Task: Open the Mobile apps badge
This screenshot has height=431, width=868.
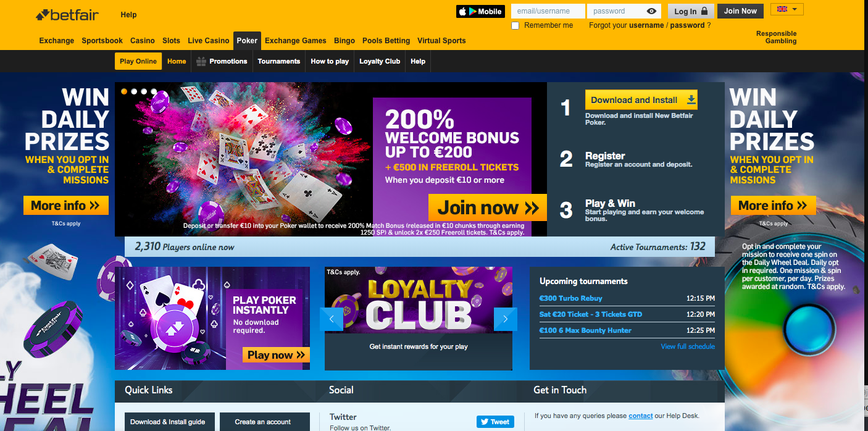Action: [480, 11]
